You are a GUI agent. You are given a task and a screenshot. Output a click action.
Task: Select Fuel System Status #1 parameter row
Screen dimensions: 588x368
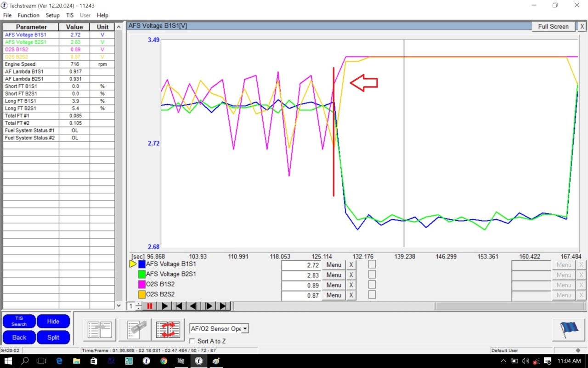(58, 130)
